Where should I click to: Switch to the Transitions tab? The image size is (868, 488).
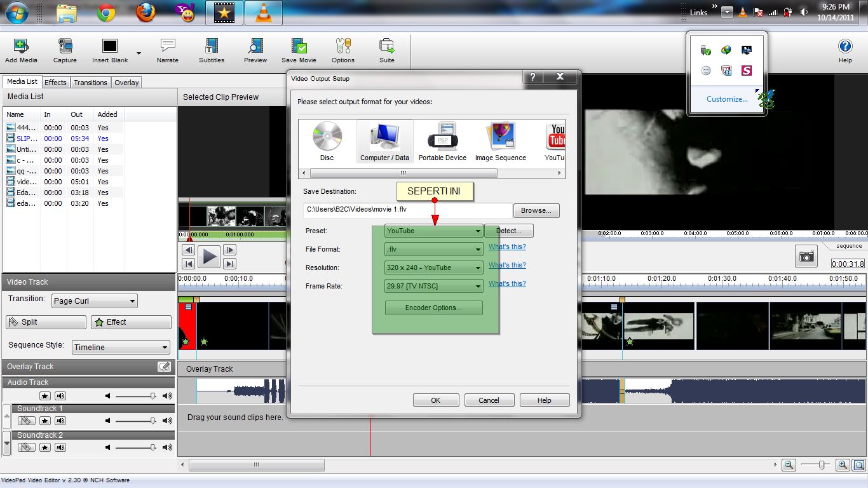[x=90, y=82]
